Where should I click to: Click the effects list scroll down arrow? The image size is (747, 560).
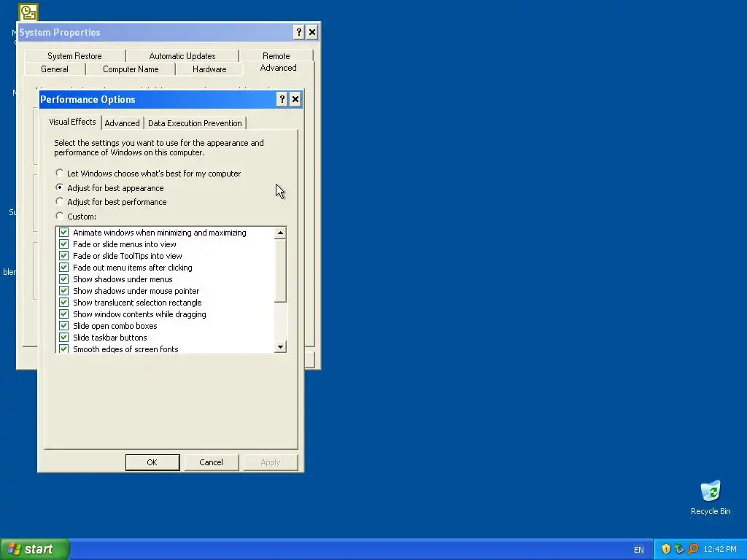(280, 346)
